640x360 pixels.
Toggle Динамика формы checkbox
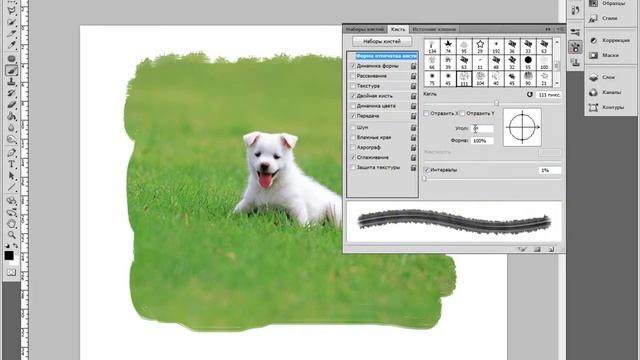point(353,66)
